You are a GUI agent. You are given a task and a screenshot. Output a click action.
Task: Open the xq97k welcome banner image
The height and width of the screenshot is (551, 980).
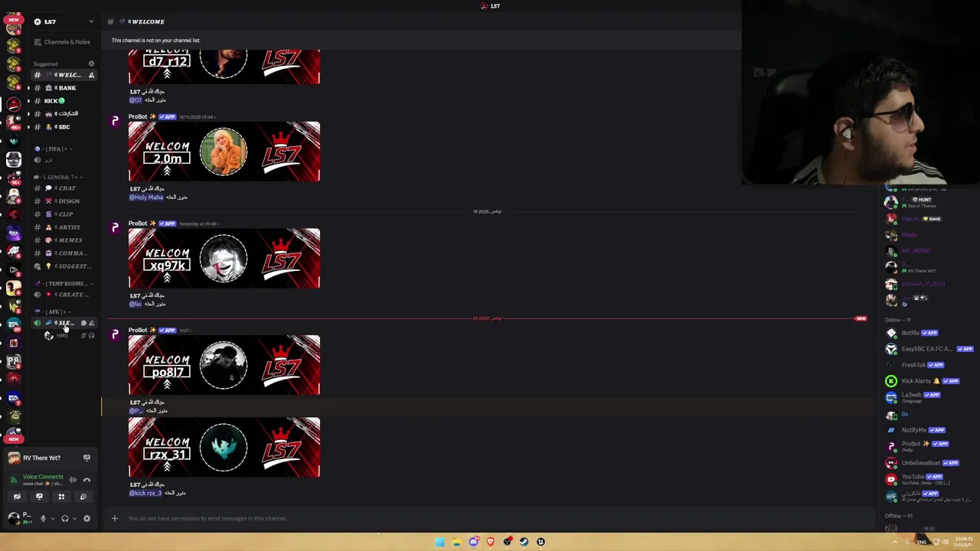click(224, 258)
